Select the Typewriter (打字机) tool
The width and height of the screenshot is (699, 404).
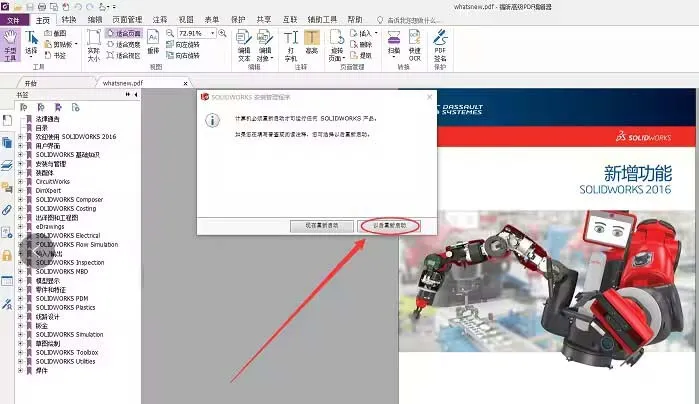coord(291,45)
